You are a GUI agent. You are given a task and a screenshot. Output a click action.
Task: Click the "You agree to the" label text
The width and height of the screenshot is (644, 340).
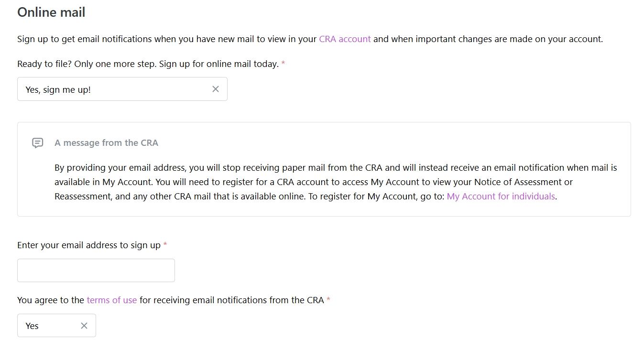51,300
